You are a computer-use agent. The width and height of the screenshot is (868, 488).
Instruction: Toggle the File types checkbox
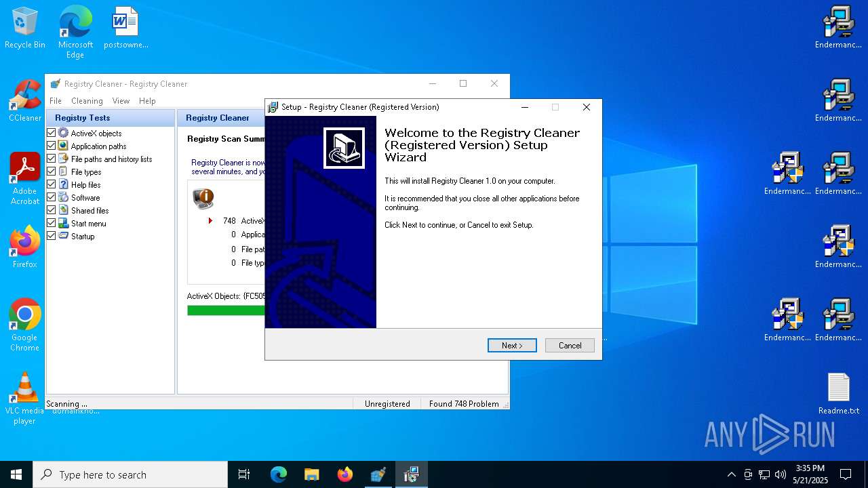coord(51,171)
